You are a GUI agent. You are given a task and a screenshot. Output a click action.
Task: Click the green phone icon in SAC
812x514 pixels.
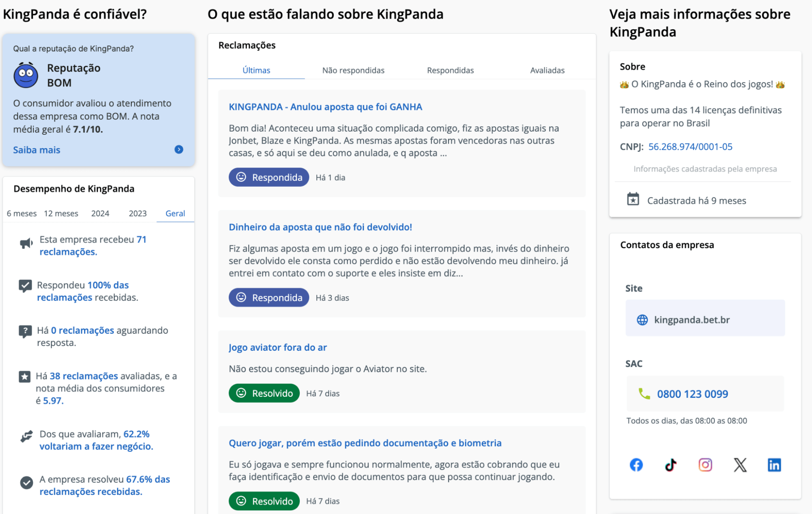click(644, 393)
